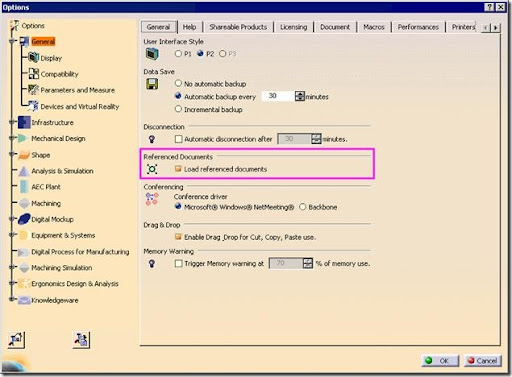Click the Compatibility icon in tree

click(x=33, y=74)
